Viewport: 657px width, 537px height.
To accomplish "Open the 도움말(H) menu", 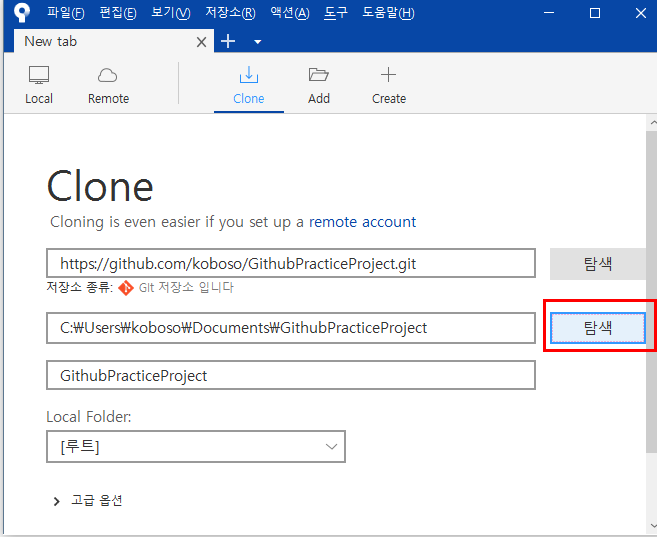I will click(388, 13).
